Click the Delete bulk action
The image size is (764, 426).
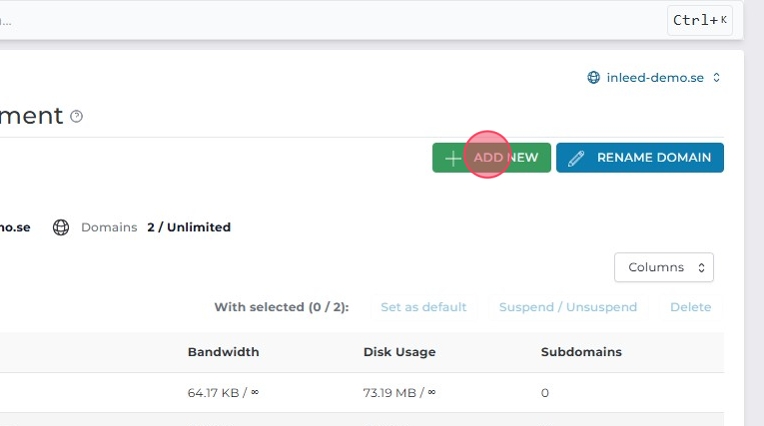pyautogui.click(x=690, y=307)
